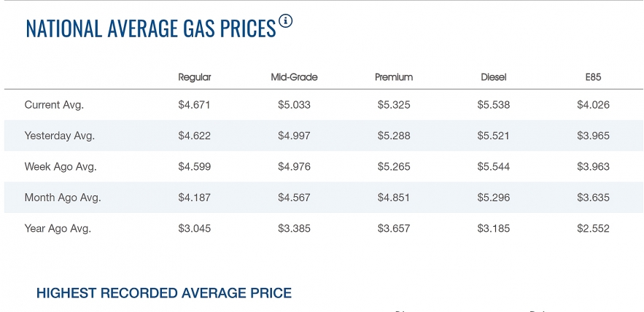Select the Year Ago Avg. row label

tap(58, 229)
